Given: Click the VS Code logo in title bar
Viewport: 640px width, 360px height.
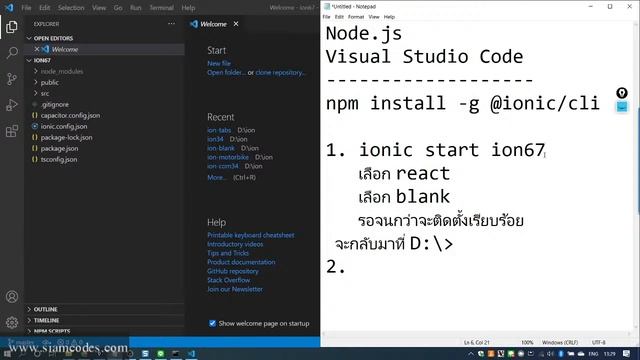Looking at the screenshot, I should [9, 7].
